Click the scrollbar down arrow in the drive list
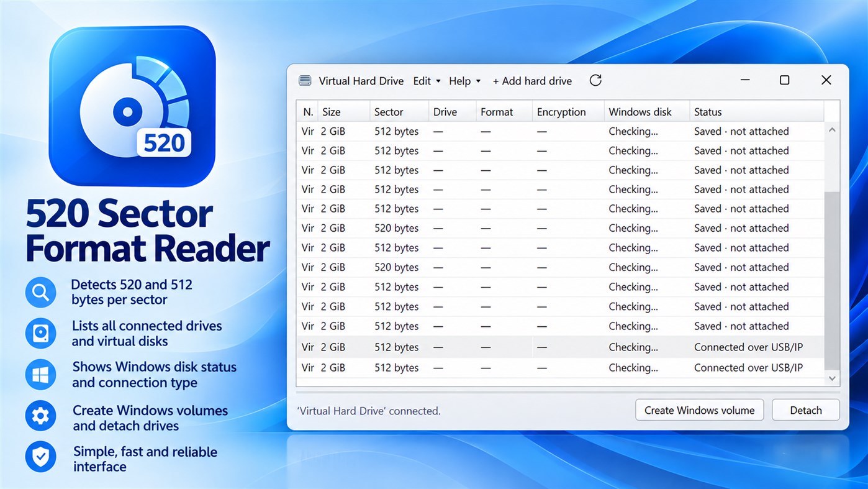Viewport: 868px width, 489px height. coord(832,378)
